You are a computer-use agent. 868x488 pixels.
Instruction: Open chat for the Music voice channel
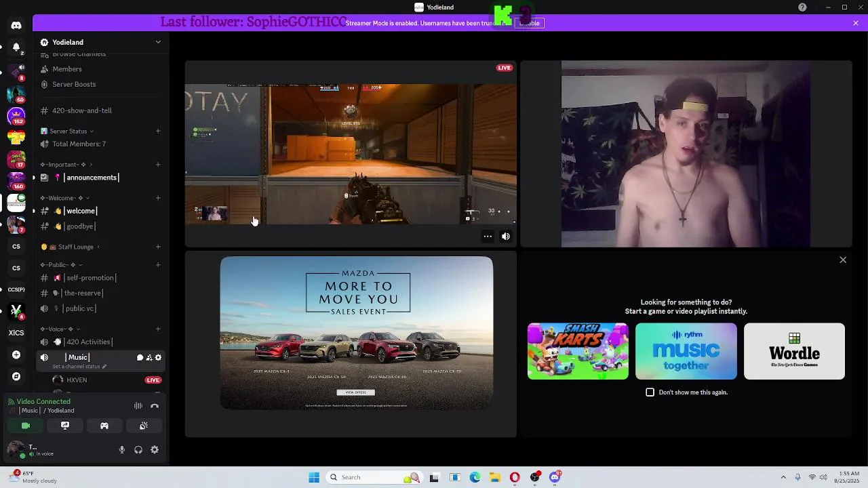point(140,357)
